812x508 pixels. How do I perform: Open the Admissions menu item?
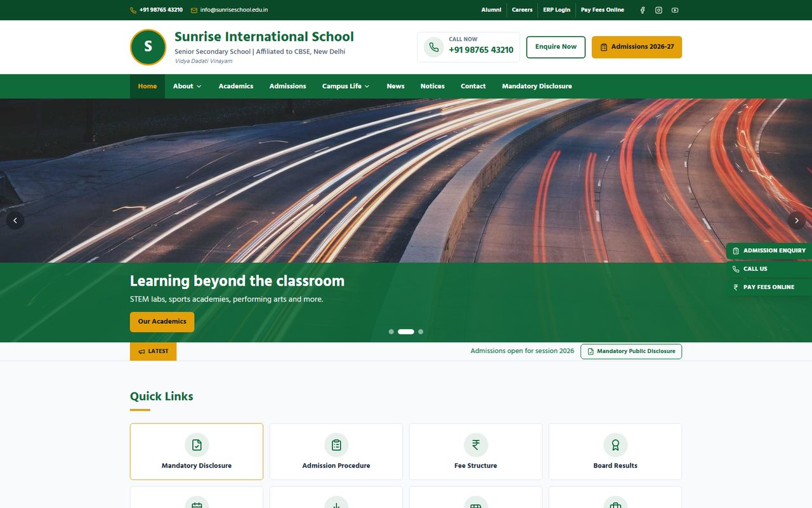[287, 86]
